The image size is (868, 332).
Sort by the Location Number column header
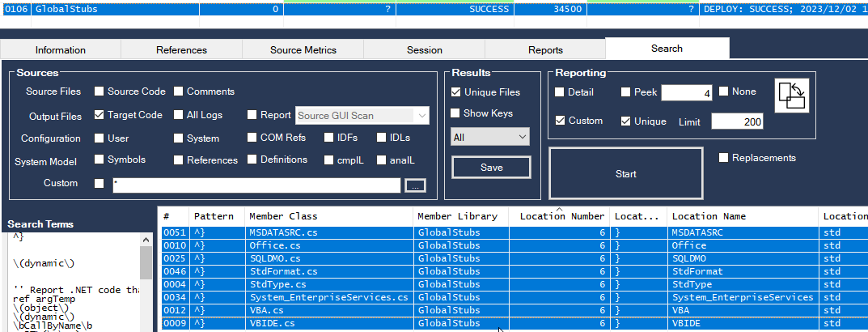tap(561, 216)
